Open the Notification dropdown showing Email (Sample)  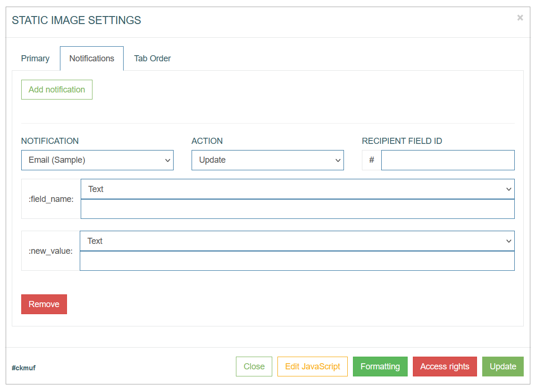pos(97,160)
